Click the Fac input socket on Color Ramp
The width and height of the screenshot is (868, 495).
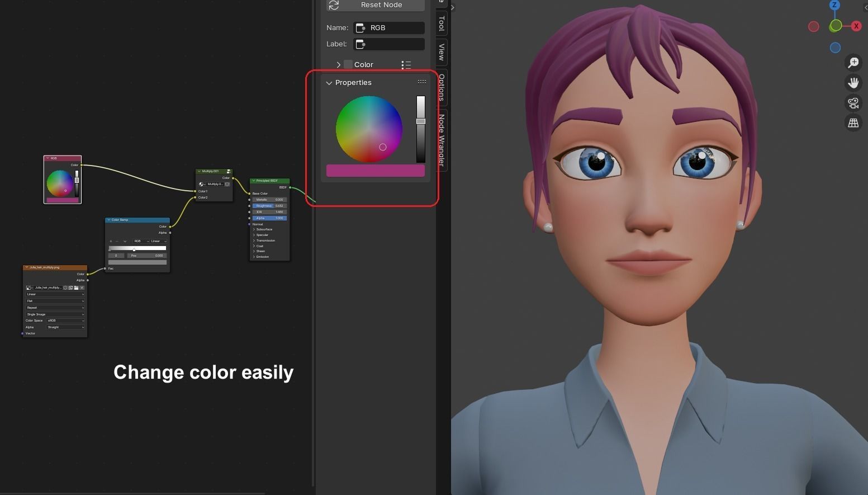point(105,268)
